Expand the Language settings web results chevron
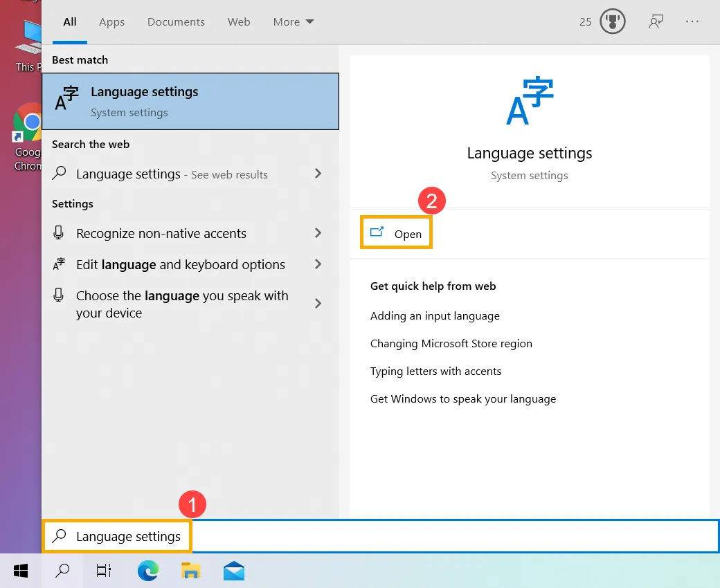This screenshot has width=720, height=588. [x=318, y=174]
